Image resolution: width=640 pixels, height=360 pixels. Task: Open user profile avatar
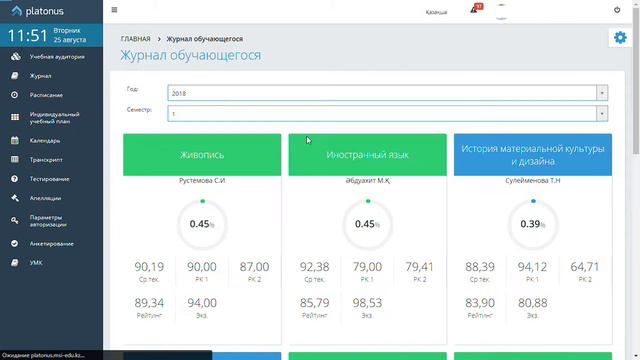[x=502, y=11]
